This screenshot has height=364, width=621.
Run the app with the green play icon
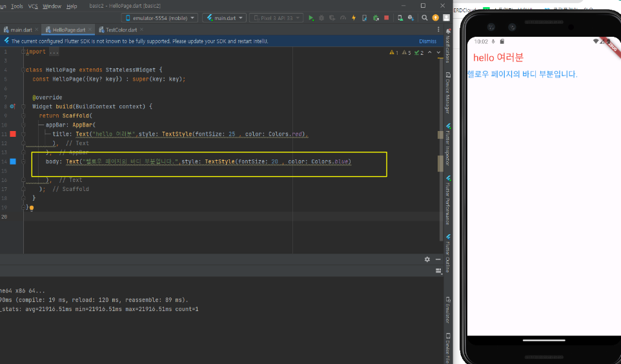pos(311,18)
